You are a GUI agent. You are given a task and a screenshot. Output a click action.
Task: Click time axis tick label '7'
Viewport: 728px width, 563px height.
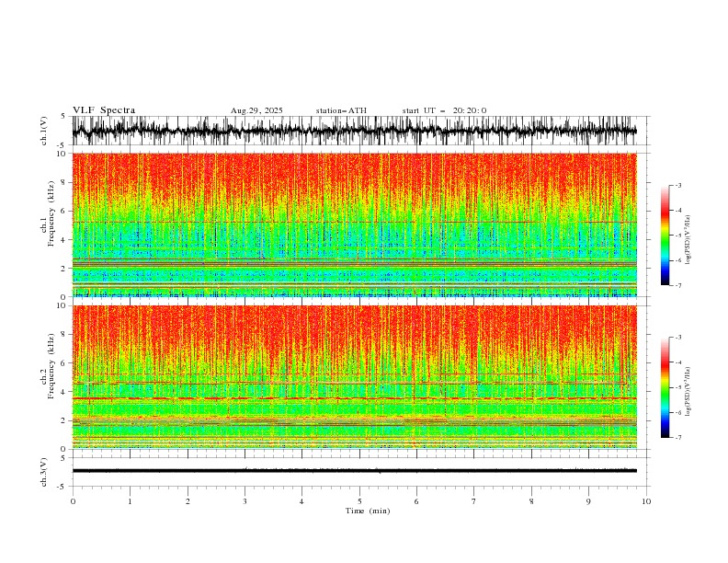point(474,501)
